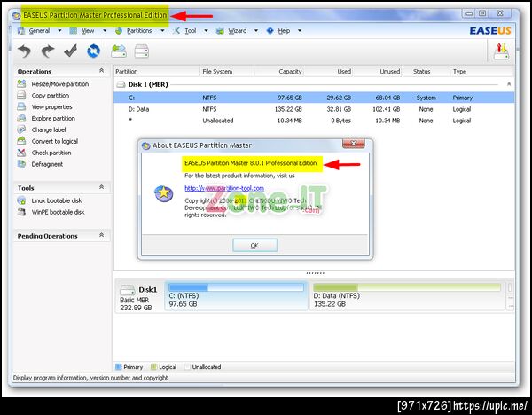Click the Undo toolbar icon
This screenshot has width=532, height=415.
coord(25,51)
